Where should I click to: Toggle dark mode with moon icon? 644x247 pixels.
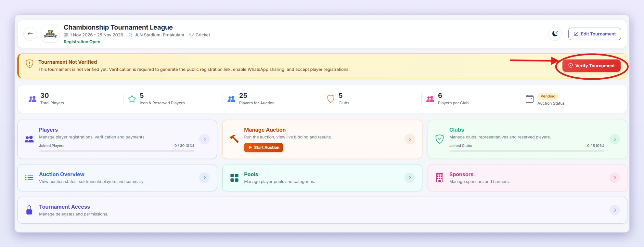pyautogui.click(x=555, y=34)
